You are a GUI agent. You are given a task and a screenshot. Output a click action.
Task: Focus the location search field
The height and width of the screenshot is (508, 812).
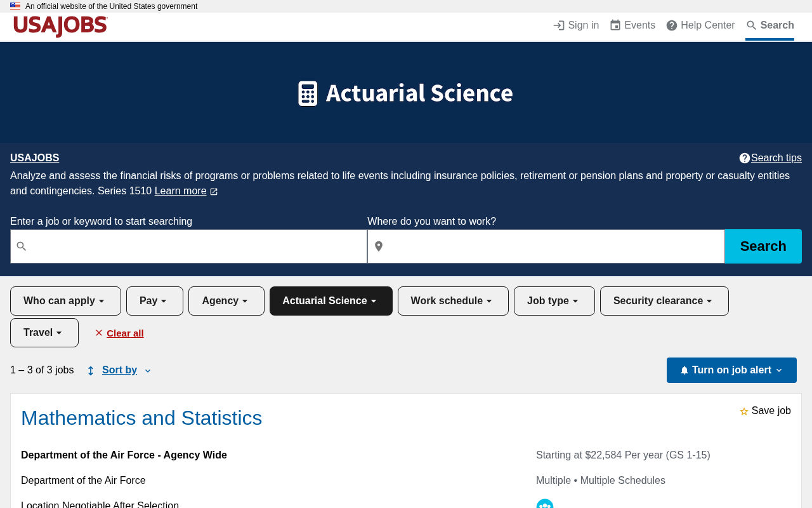click(x=546, y=246)
